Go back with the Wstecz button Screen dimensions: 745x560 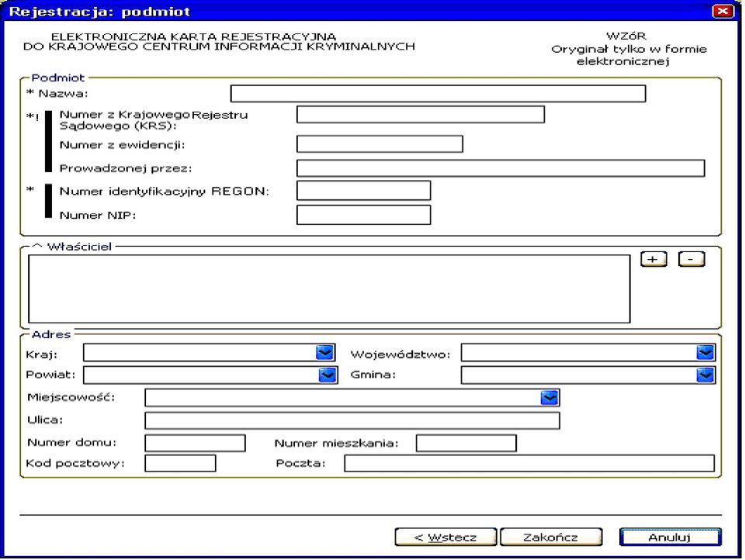(x=445, y=538)
